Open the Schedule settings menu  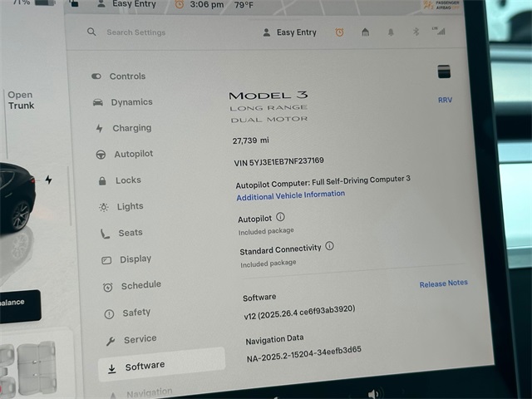[132, 285]
